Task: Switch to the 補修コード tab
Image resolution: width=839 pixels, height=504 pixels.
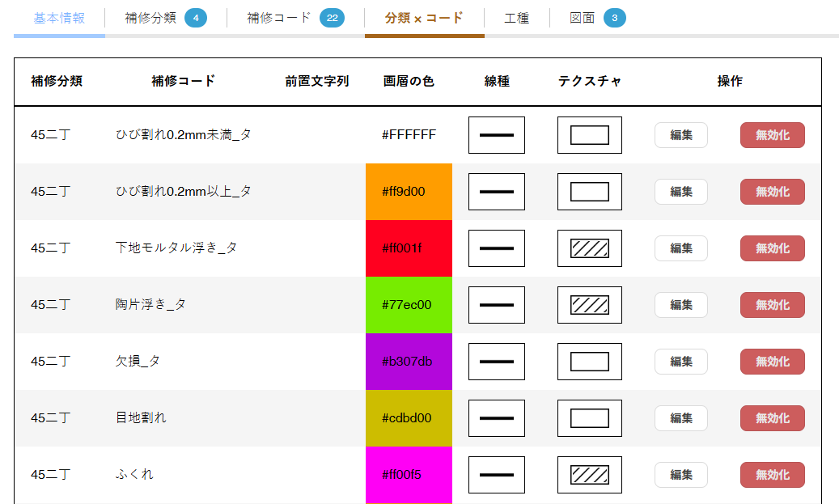Action: click(294, 18)
